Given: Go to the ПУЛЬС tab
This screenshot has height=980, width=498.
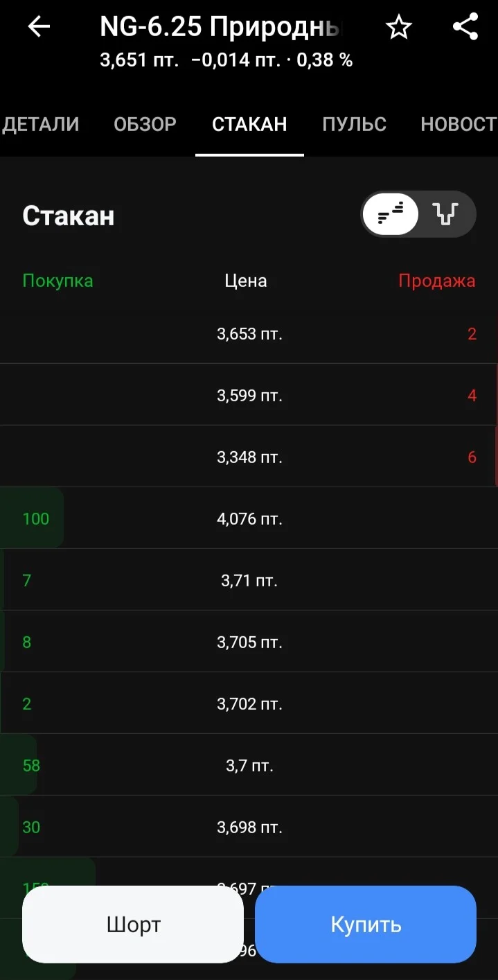Looking at the screenshot, I should pos(354,124).
